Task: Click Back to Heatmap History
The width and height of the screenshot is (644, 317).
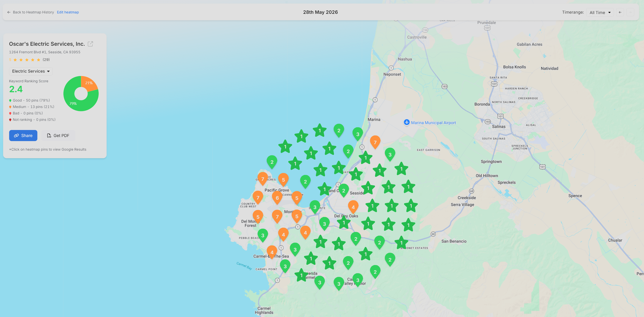Action: pos(33,12)
